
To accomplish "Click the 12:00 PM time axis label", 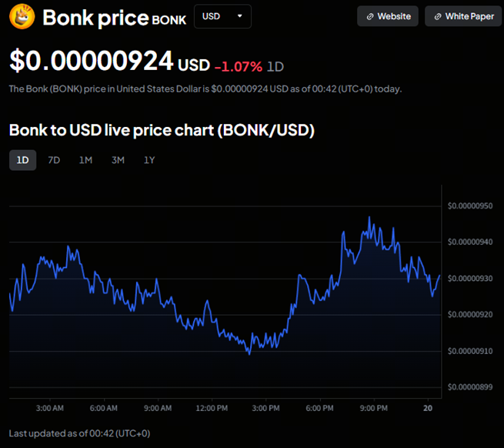I will [212, 407].
